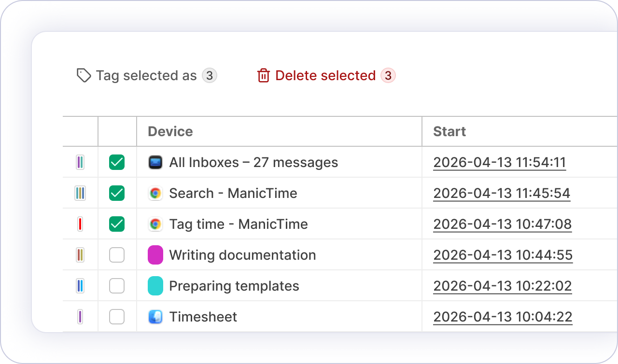The width and height of the screenshot is (618, 364).
Task: Sort by the Start column header
Action: [x=449, y=132]
